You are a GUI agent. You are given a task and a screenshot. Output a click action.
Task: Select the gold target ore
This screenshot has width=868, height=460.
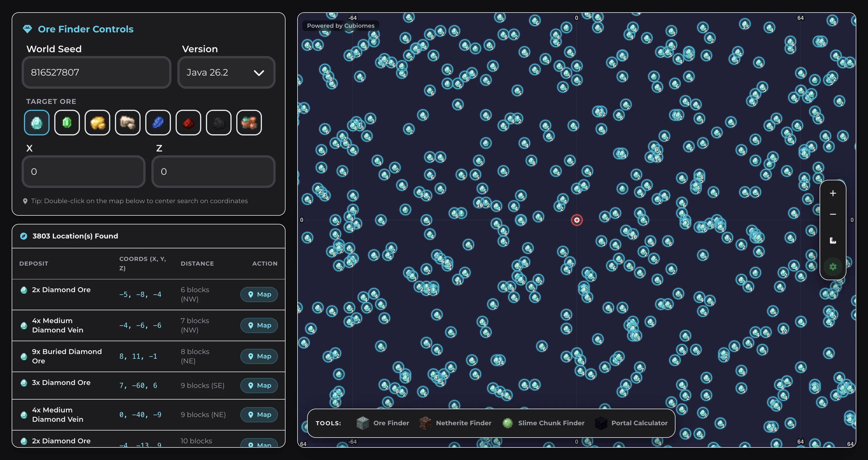(x=97, y=122)
